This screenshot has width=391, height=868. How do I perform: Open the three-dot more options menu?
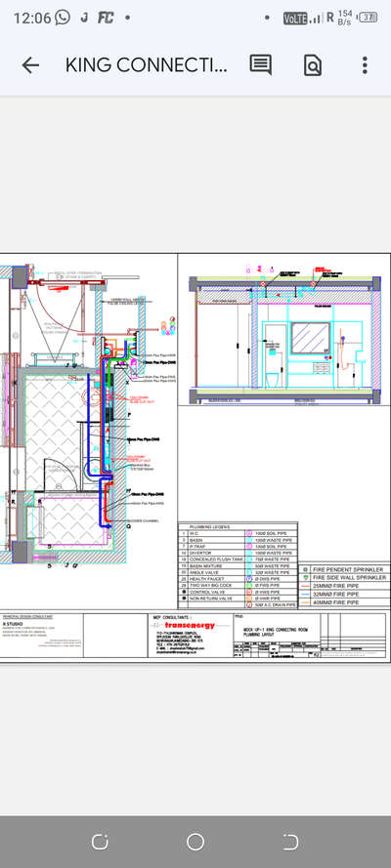365,65
